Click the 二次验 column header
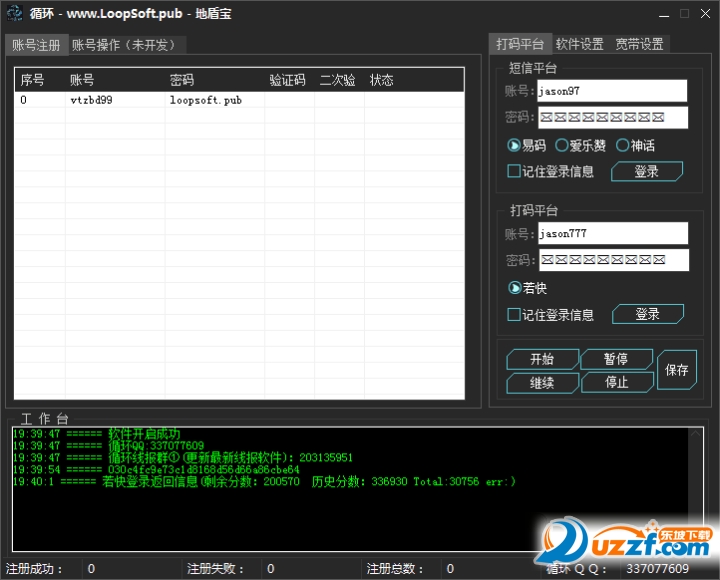 (x=339, y=80)
